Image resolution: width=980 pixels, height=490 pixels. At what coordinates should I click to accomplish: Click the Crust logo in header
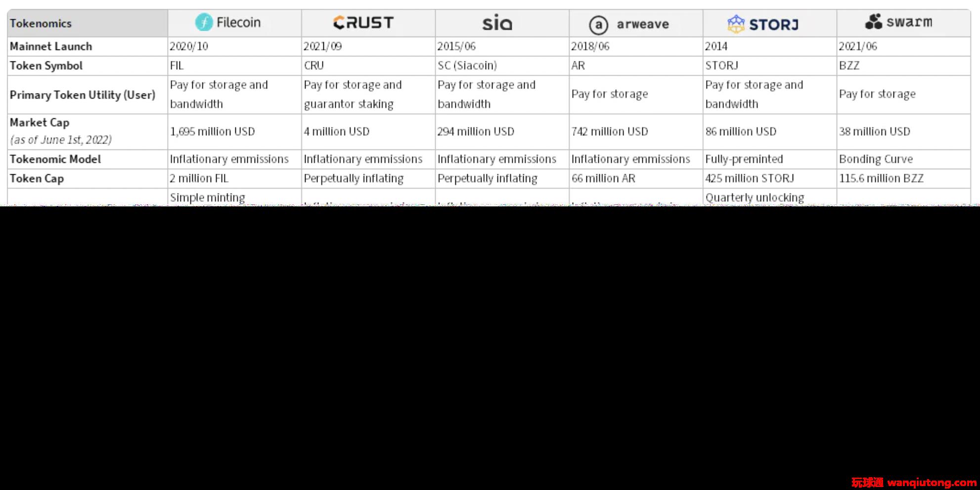[363, 22]
